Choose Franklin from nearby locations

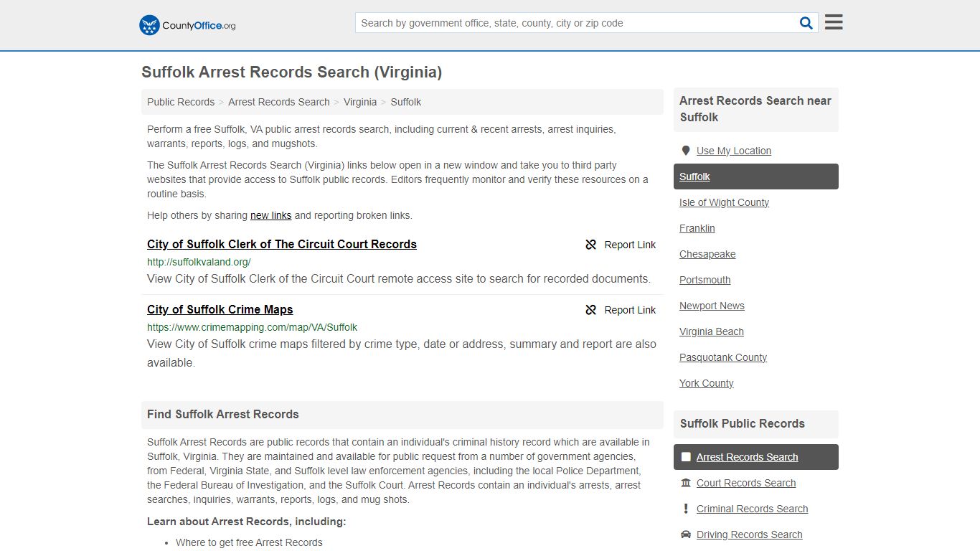coord(697,228)
